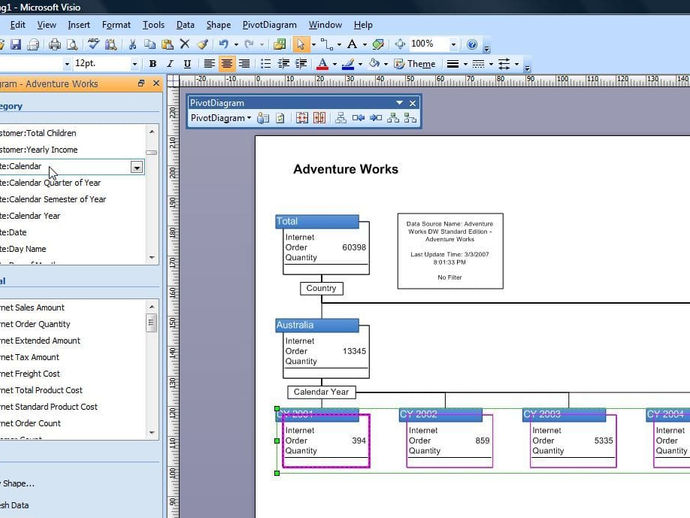This screenshot has height=518, width=690.
Task: Click the pan and zoom crosshair icon
Action: [400, 44]
